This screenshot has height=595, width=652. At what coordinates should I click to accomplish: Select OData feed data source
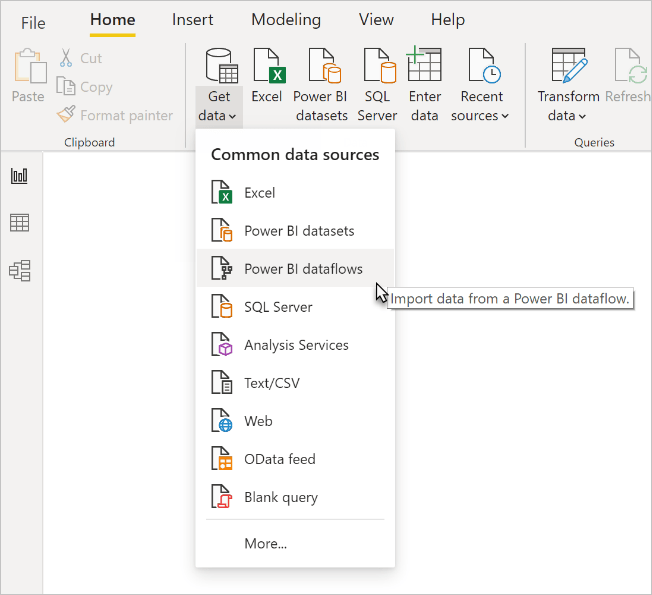[295, 459]
